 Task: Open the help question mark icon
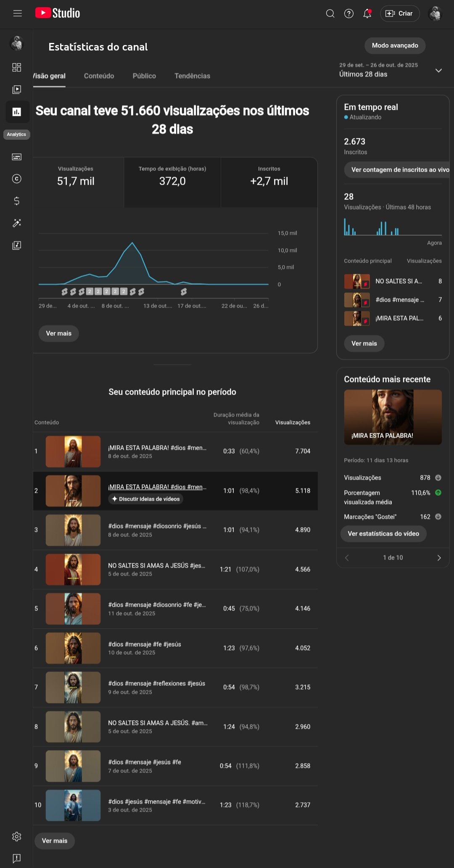tap(348, 13)
